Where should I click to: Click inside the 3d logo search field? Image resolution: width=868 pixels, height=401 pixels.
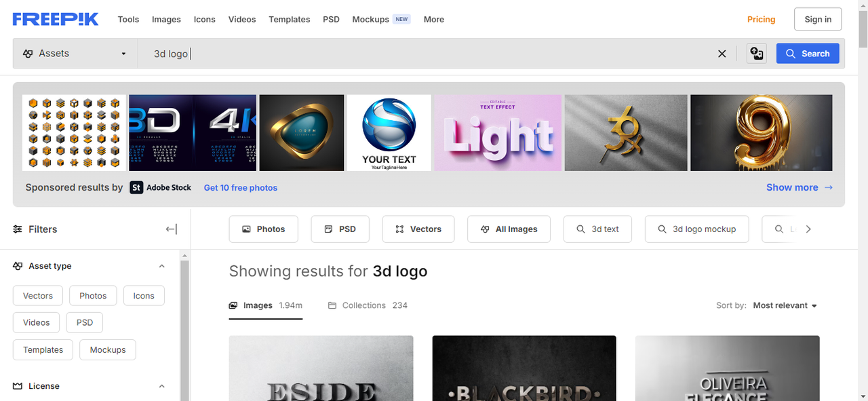pos(426,54)
